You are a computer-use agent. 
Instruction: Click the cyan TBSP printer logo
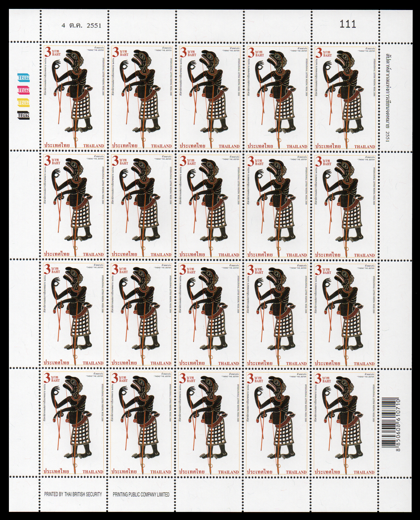(x=23, y=78)
